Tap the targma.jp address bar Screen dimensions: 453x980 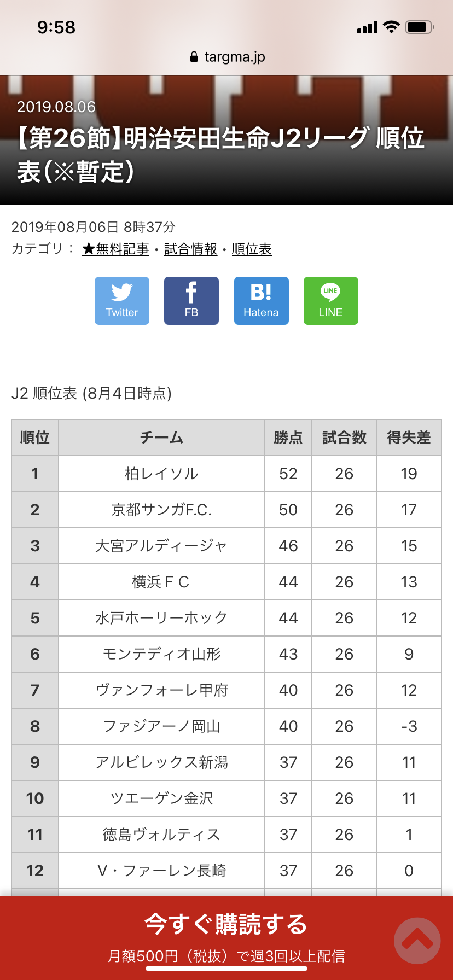pos(234,57)
